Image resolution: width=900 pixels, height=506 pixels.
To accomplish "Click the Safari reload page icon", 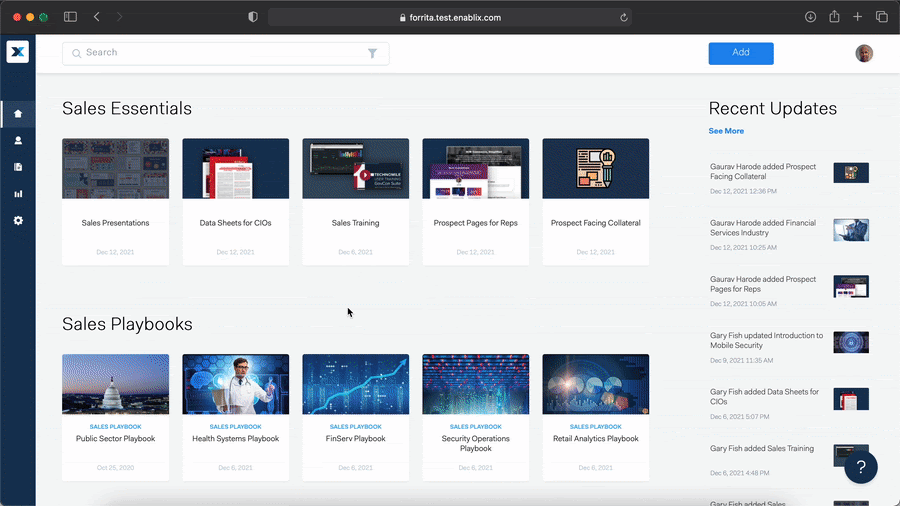I will coord(624,17).
